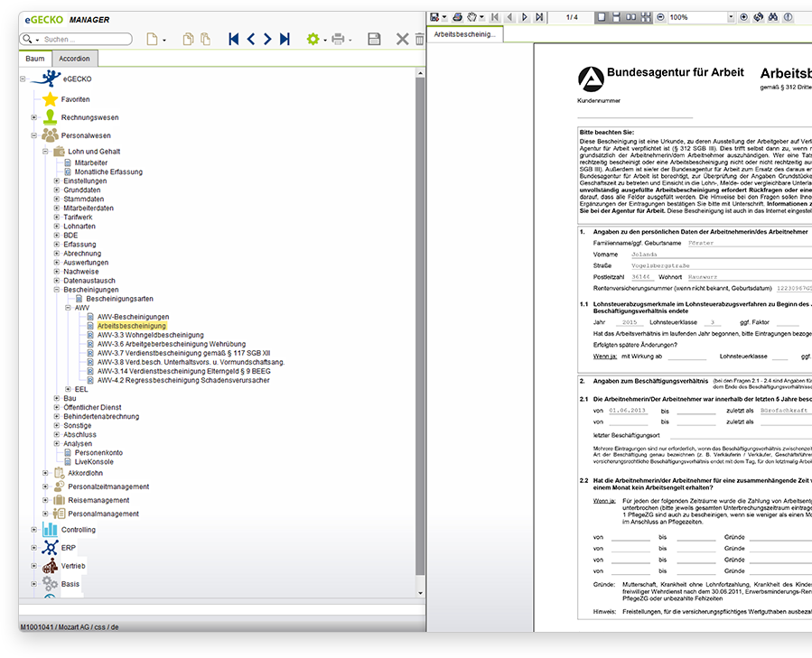Open the Personenkonto entry

(x=98, y=452)
